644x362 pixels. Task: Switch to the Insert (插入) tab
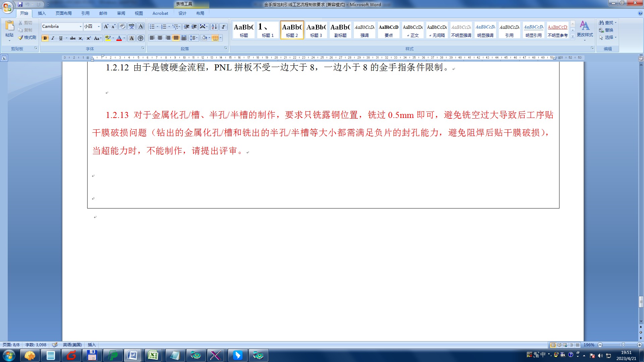[x=42, y=13]
